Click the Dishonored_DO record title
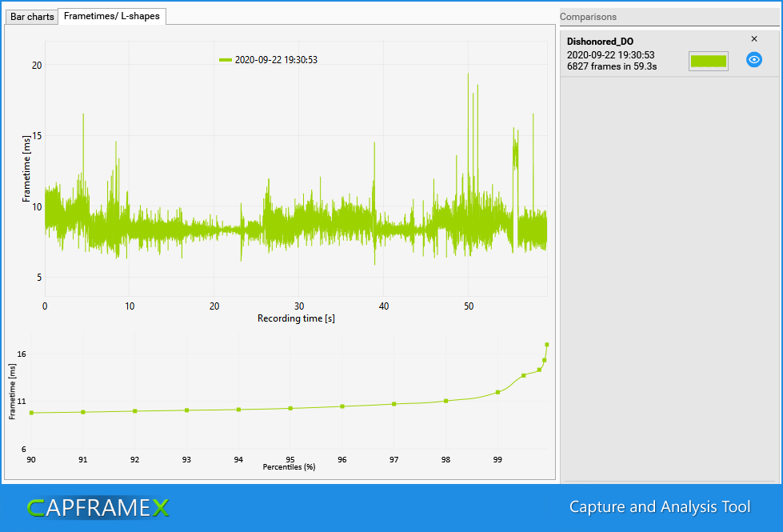 click(600, 42)
